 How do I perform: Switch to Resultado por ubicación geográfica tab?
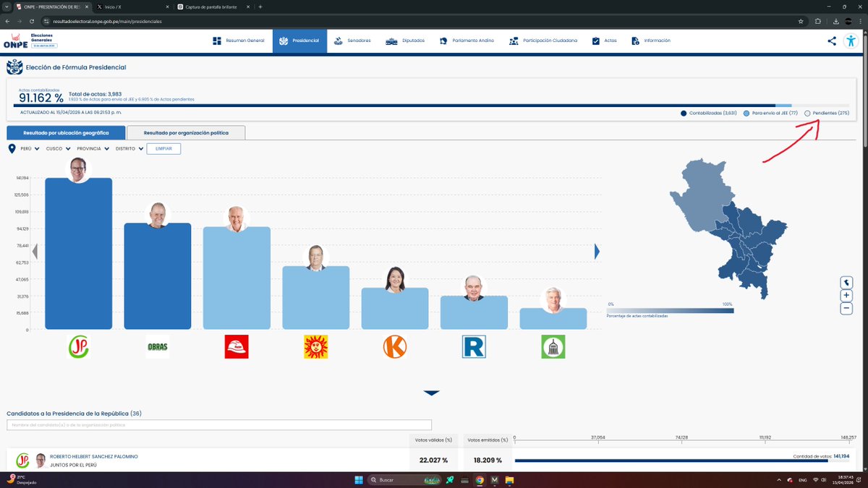click(x=66, y=133)
